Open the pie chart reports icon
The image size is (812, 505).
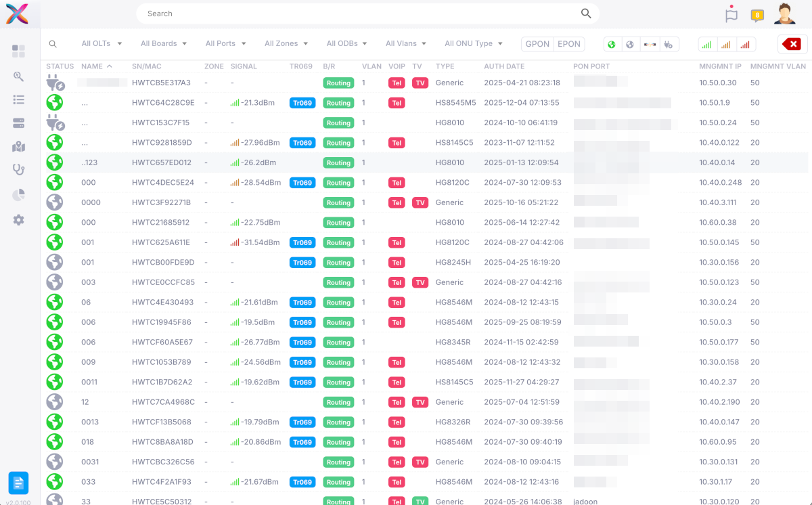[18, 195]
